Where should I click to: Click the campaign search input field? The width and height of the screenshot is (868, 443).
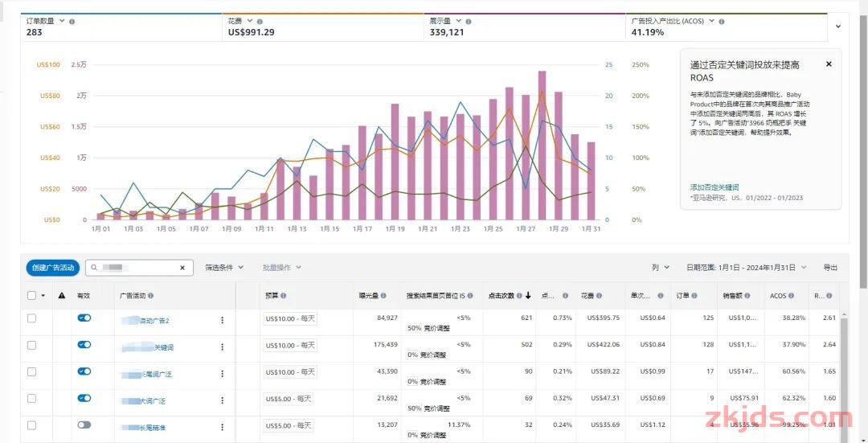click(x=138, y=268)
